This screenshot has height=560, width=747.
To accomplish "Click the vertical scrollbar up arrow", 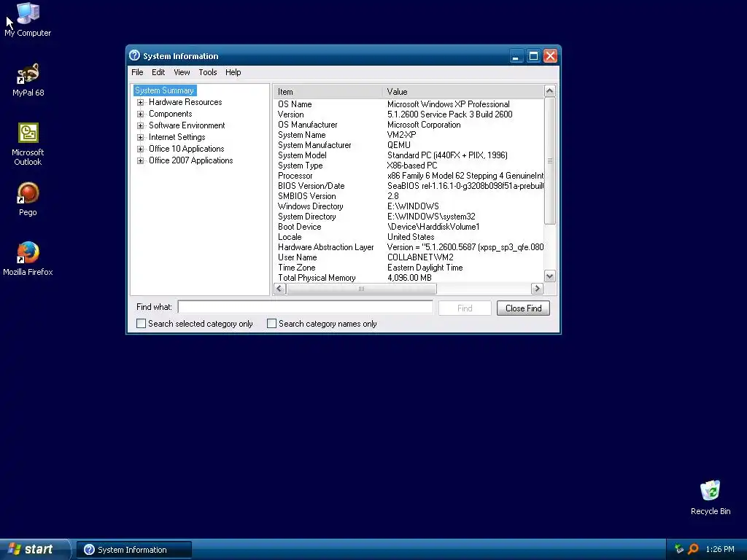I will pos(550,90).
